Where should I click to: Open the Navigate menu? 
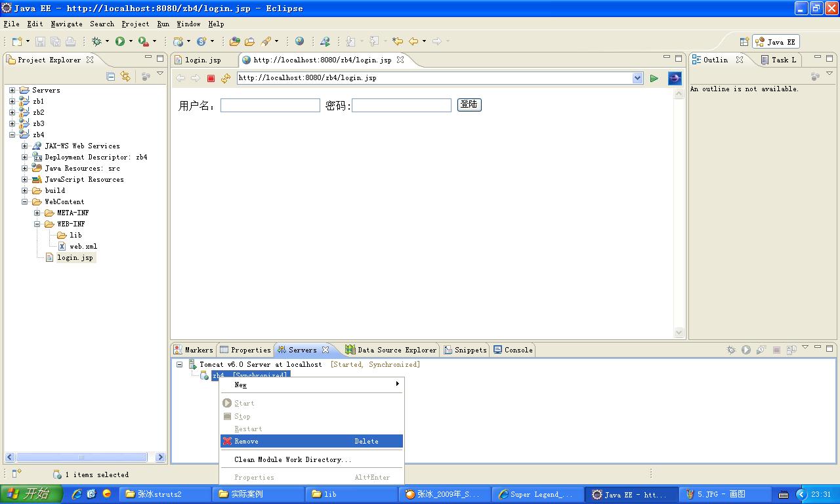(x=66, y=24)
